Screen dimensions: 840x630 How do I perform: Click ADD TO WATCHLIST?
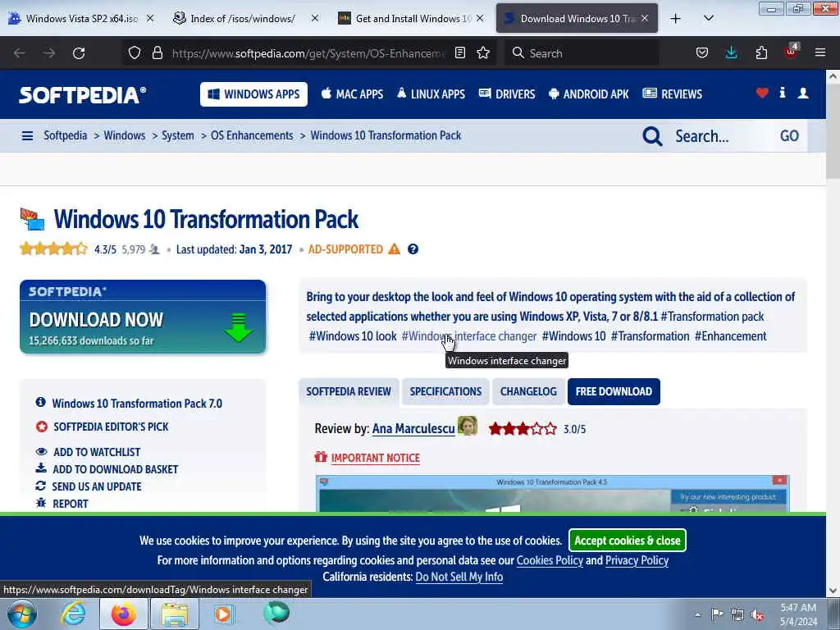pyautogui.click(x=97, y=452)
